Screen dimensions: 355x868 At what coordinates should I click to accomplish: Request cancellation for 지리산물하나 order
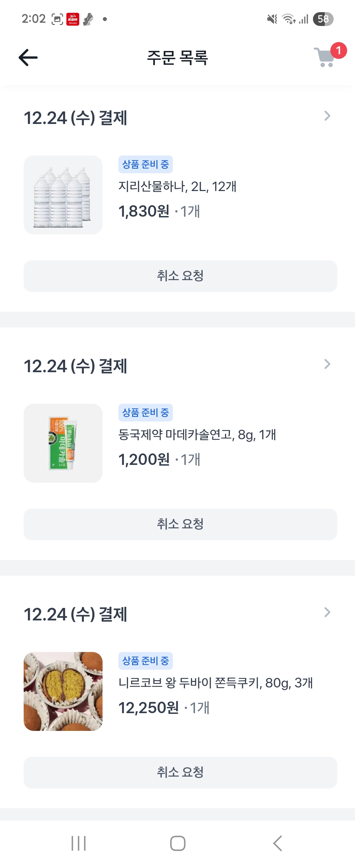[180, 276]
